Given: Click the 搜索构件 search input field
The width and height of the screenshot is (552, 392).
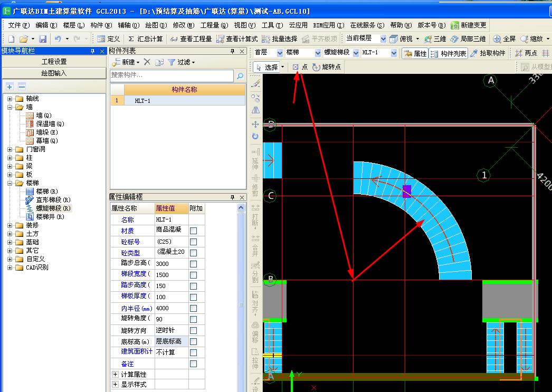Looking at the screenshot, I should coord(171,76).
